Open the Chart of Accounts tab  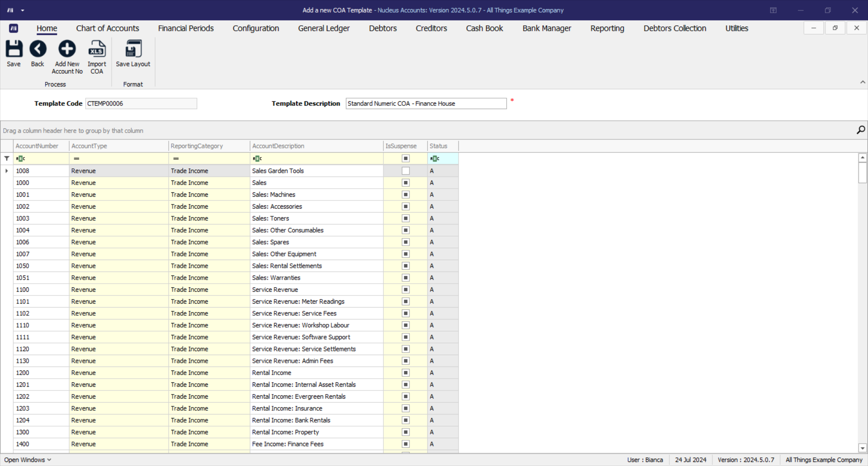[108, 29]
